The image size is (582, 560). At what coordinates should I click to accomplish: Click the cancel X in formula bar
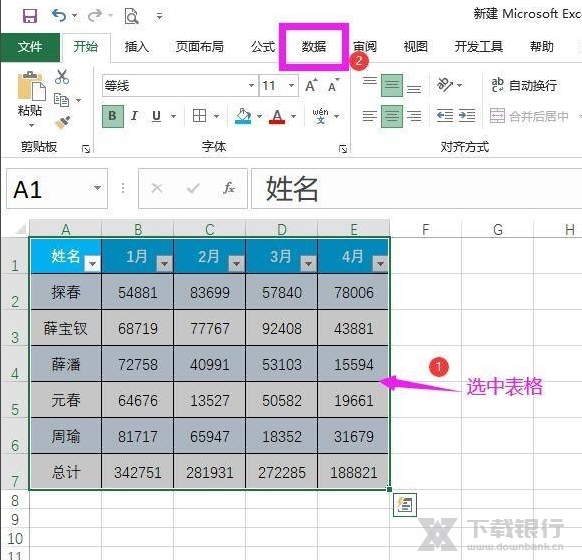[x=157, y=188]
